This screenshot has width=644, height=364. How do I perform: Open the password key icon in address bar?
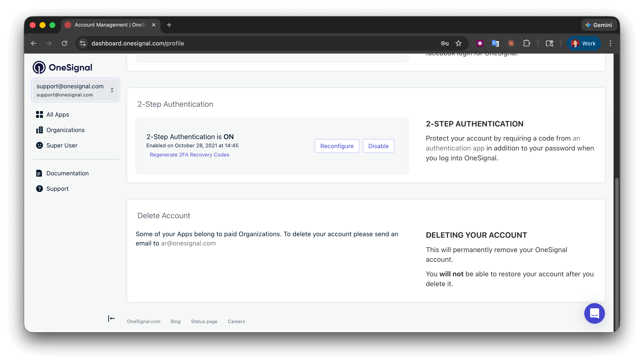[444, 43]
